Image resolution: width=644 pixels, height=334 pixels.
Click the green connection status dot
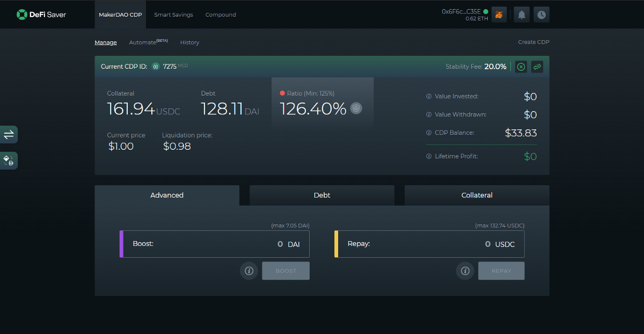tap(486, 11)
